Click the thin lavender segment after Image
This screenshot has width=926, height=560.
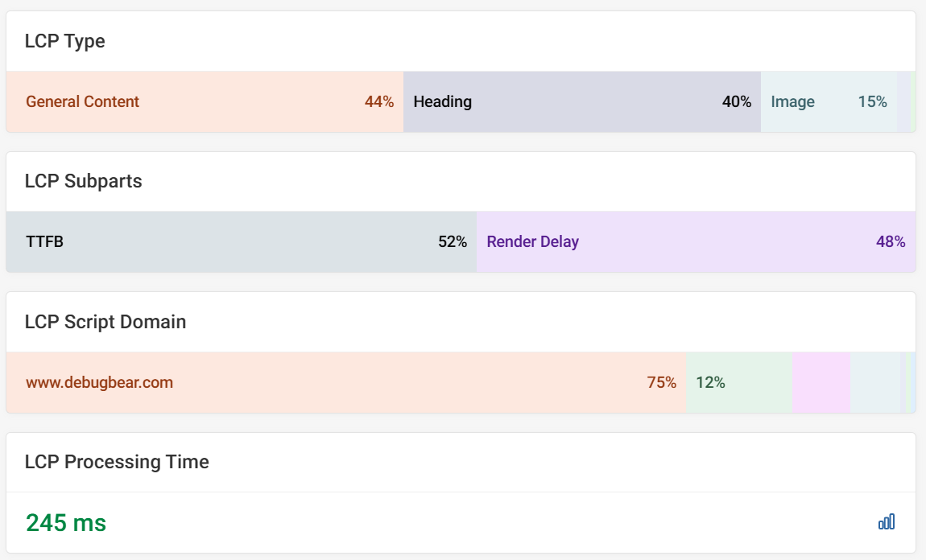[903, 102]
